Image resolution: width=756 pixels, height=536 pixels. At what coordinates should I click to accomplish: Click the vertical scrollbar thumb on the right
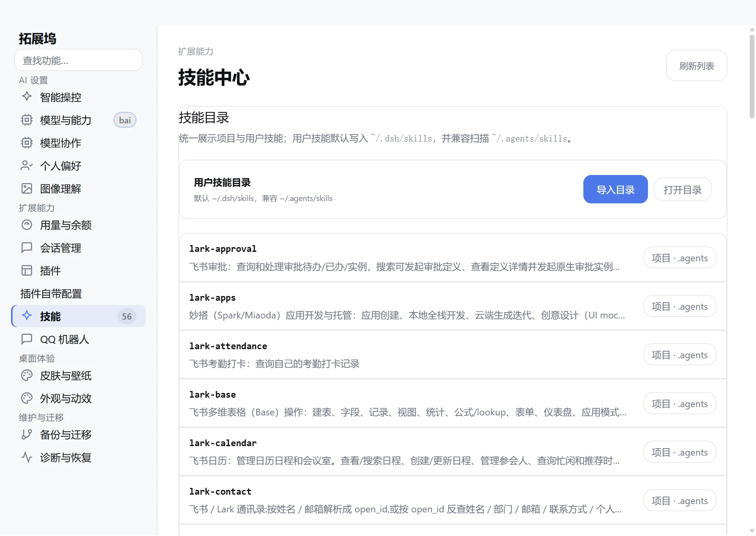pyautogui.click(x=752, y=77)
